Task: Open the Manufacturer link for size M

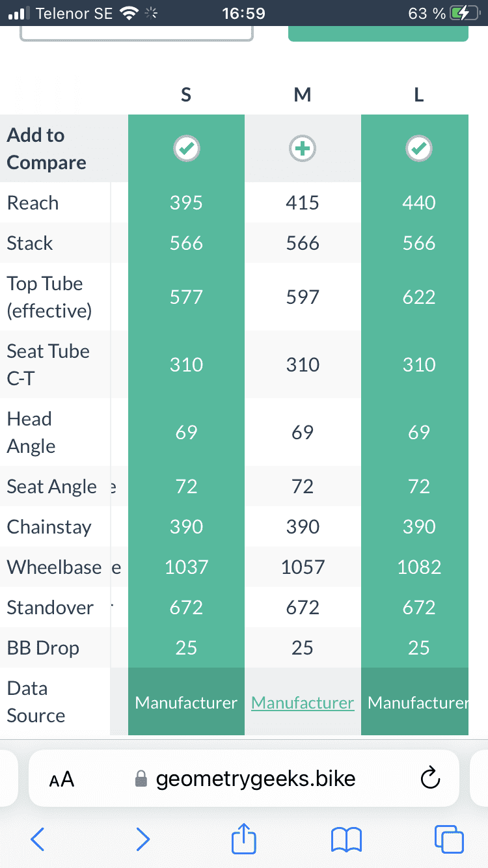Action: [303, 703]
